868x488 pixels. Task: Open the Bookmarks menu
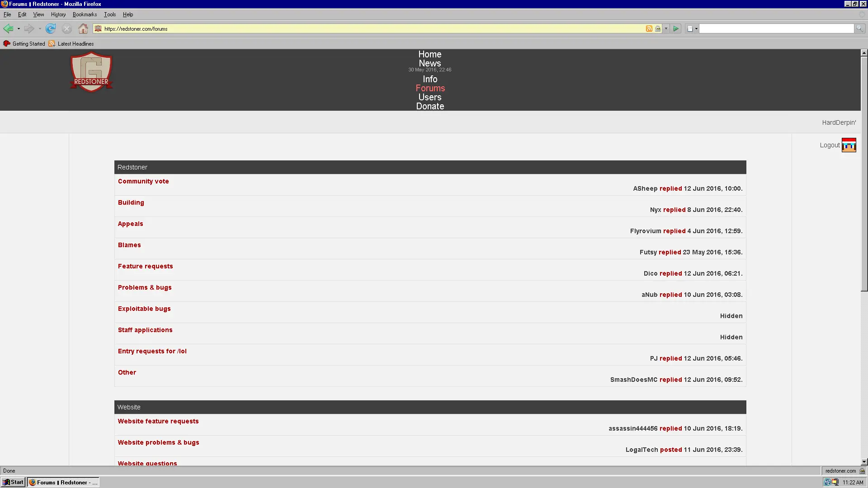85,14
